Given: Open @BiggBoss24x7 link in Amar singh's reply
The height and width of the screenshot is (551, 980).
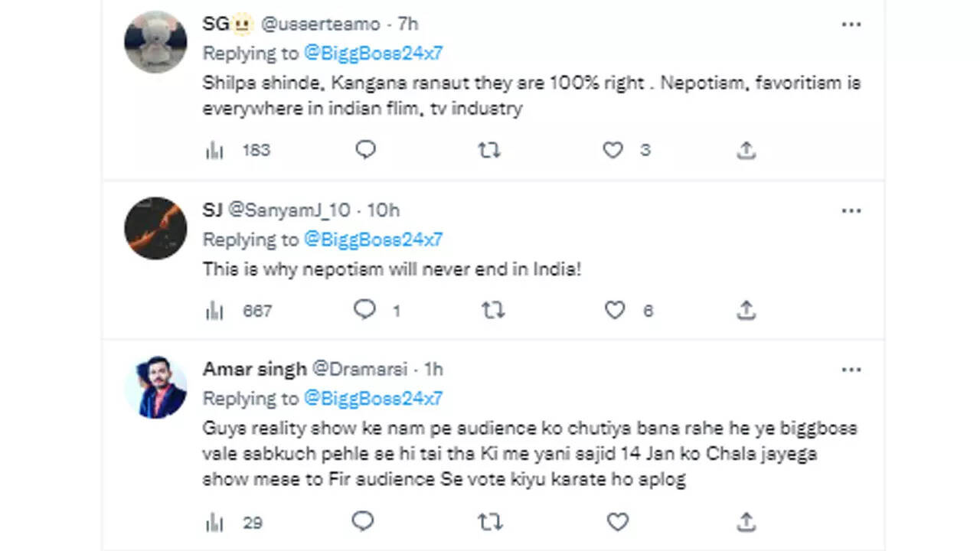Looking at the screenshot, I should coord(374,399).
